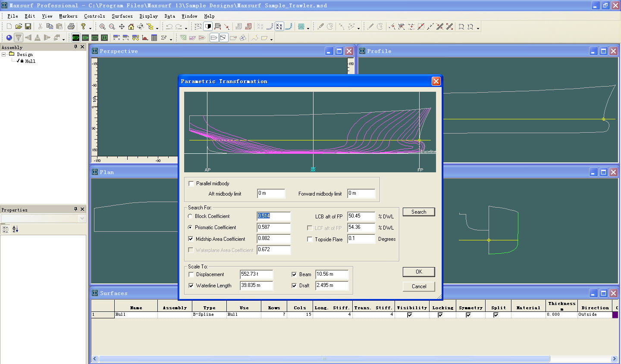Image resolution: width=621 pixels, height=364 pixels.
Task: Click the Cancel button in the dialog
Action: pyautogui.click(x=419, y=286)
